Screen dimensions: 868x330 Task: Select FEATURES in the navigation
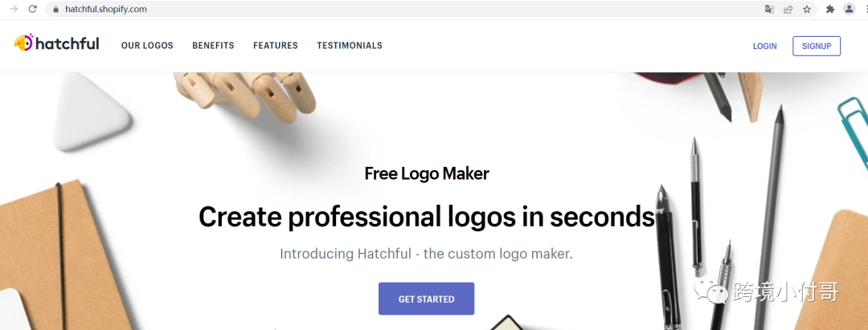[276, 46]
